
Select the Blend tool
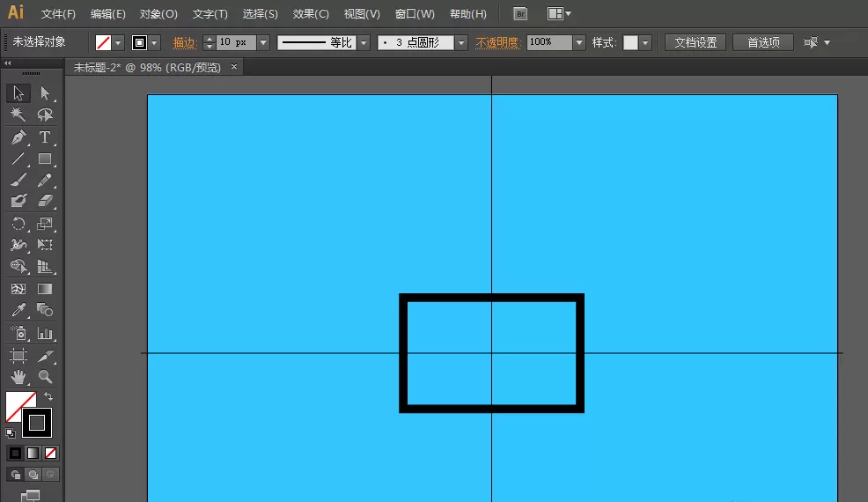[x=45, y=310]
